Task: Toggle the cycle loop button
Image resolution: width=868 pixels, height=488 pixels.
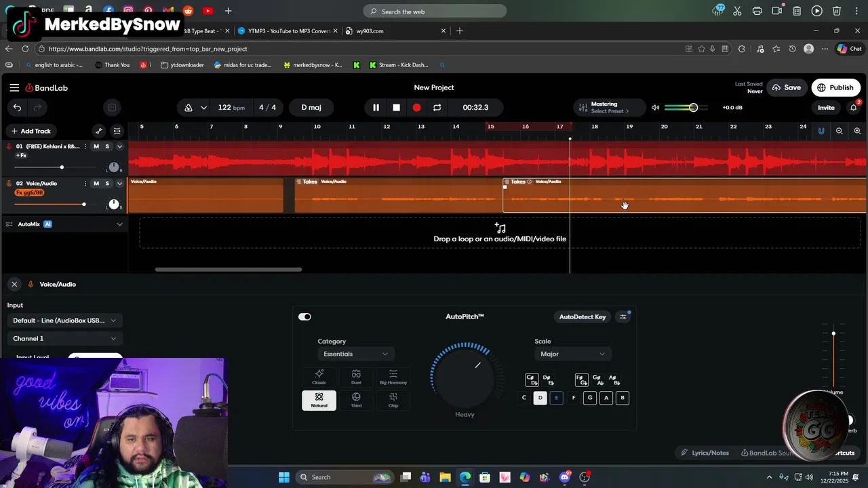Action: coord(437,107)
